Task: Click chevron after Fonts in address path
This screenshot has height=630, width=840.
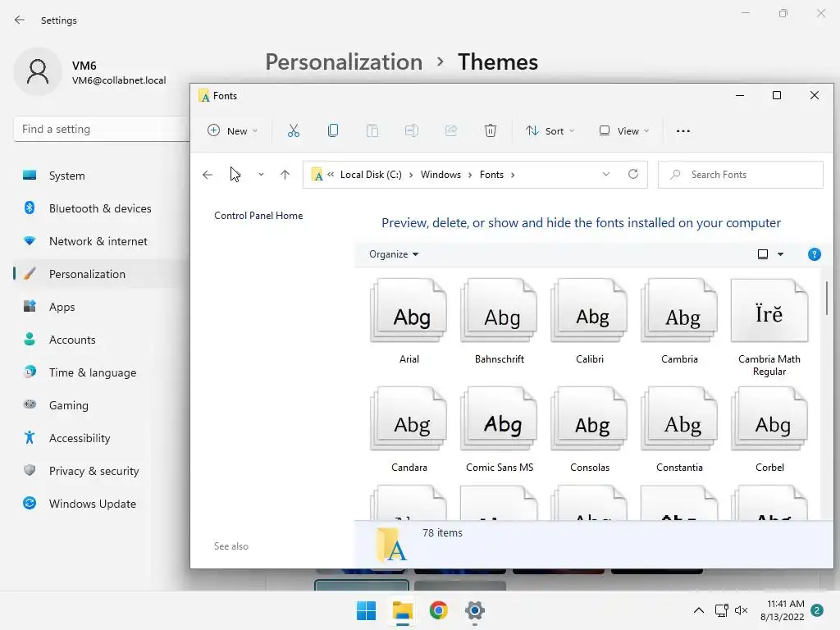Action: [x=513, y=175]
